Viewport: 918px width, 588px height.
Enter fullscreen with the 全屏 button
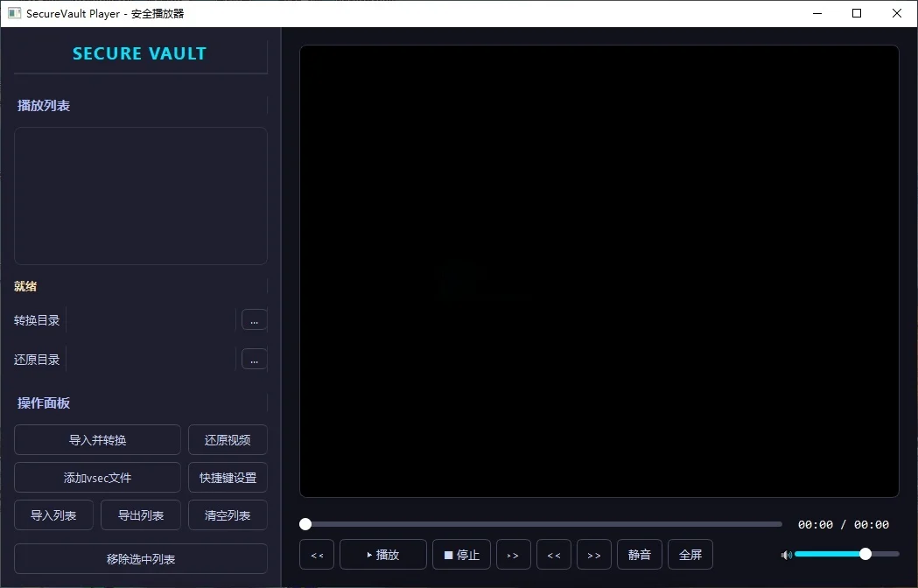coord(690,555)
